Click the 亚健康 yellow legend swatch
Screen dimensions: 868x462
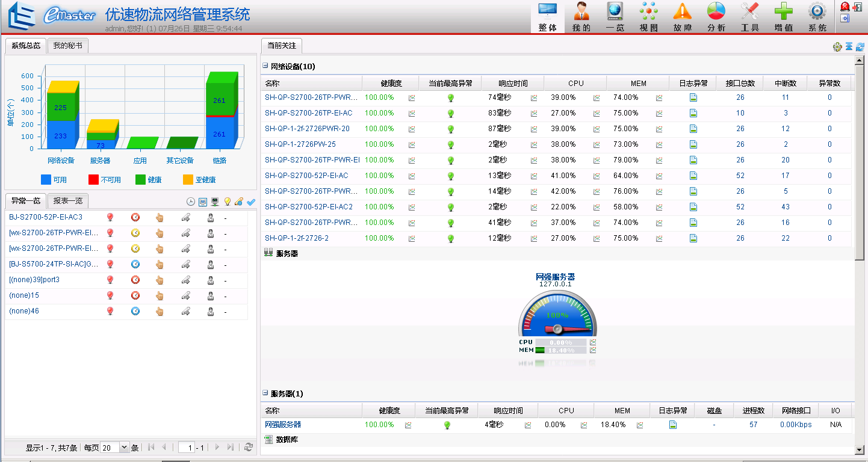188,179
